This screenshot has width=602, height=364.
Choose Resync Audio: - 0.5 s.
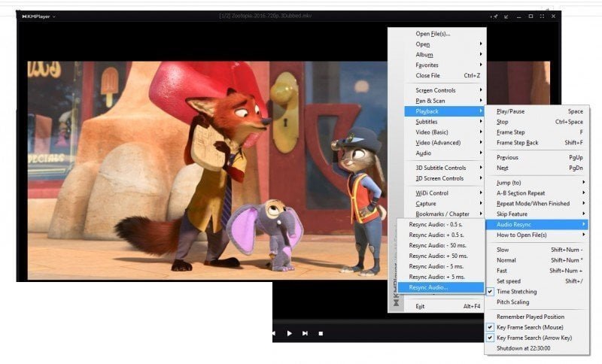coord(440,224)
